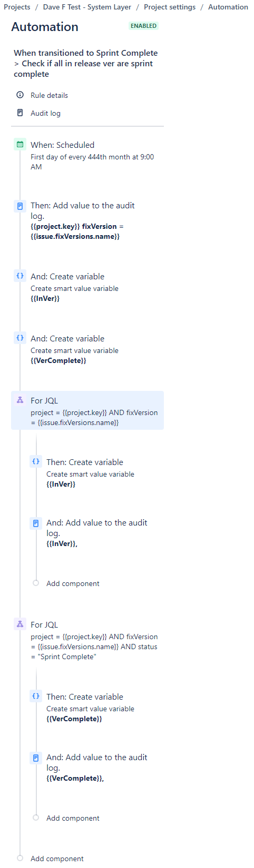Click the nested VerComplete audit log icon

click(x=36, y=758)
